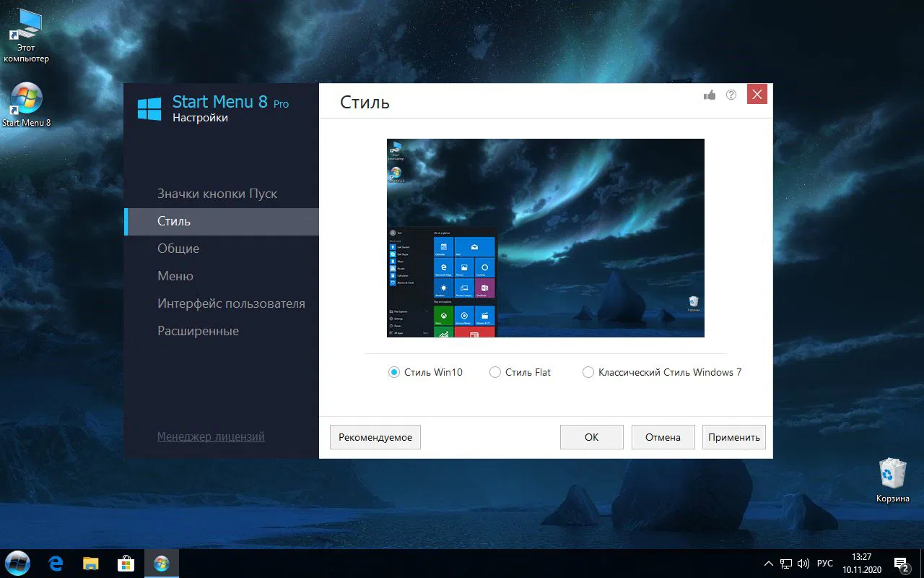
Task: Select the Стиль Win10 radio button
Action: (x=394, y=372)
